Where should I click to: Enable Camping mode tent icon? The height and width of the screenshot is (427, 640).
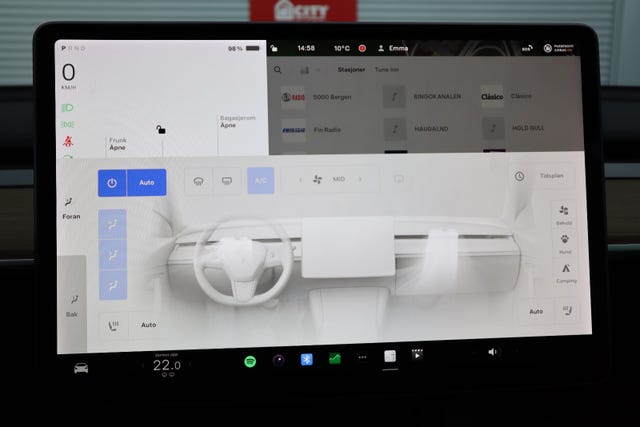[x=566, y=272]
